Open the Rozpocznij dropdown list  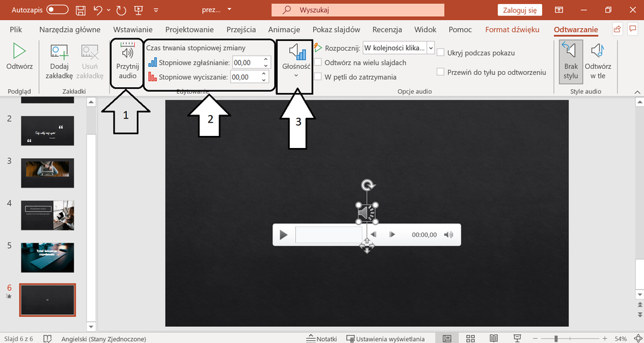pyautogui.click(x=431, y=48)
